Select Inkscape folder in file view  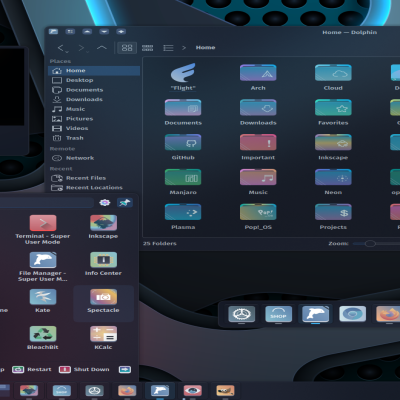click(x=333, y=147)
